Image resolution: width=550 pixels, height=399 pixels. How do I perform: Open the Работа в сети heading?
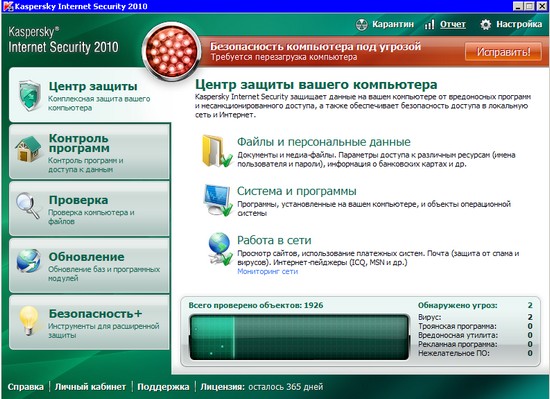point(274,240)
